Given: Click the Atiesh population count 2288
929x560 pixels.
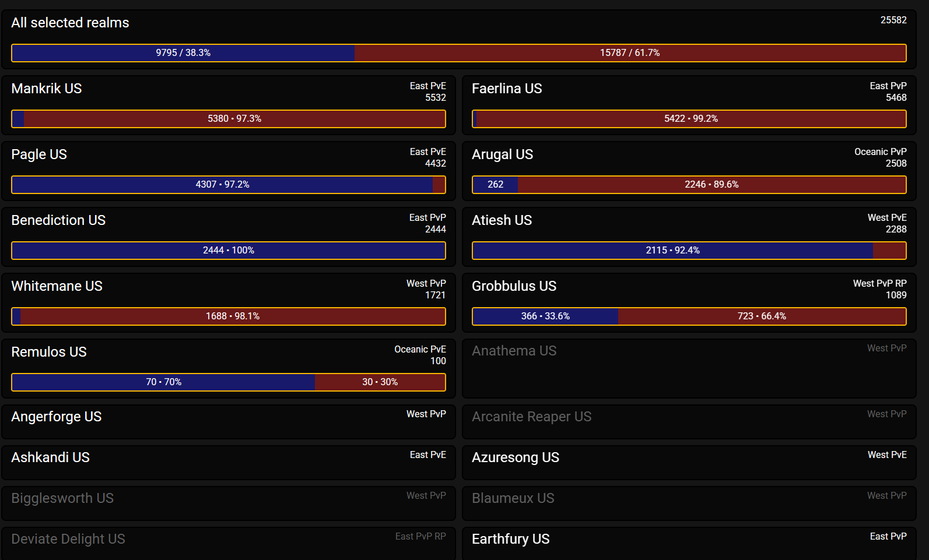Looking at the screenshot, I should (896, 230).
